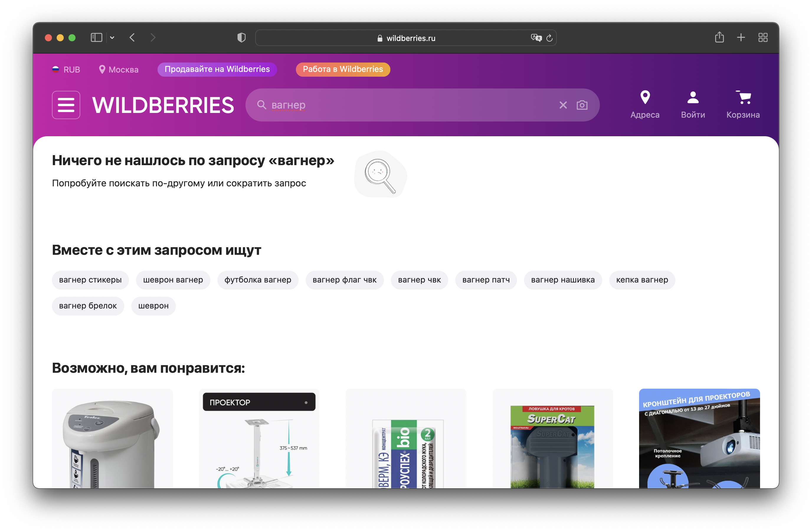Open the RUB currency selector

pyautogui.click(x=66, y=70)
